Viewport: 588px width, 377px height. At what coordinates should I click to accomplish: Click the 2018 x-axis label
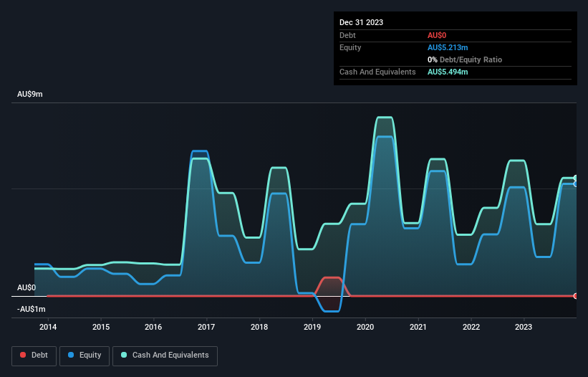pos(259,327)
